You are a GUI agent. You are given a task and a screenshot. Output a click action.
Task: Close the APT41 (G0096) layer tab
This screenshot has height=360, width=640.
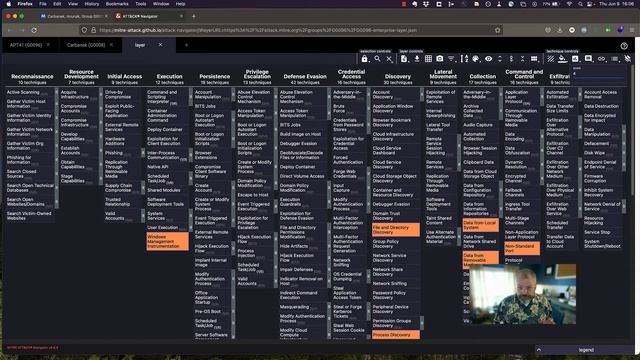pyautogui.click(x=48, y=45)
